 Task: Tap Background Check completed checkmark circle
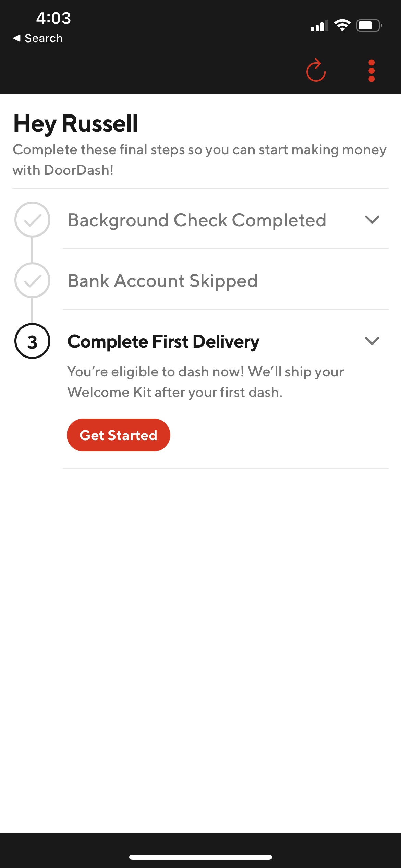tap(32, 219)
